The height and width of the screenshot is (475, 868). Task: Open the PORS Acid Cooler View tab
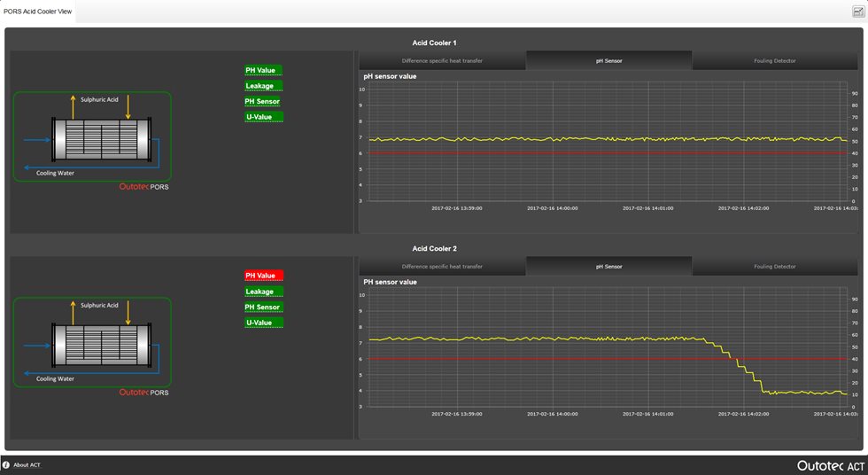click(x=38, y=12)
